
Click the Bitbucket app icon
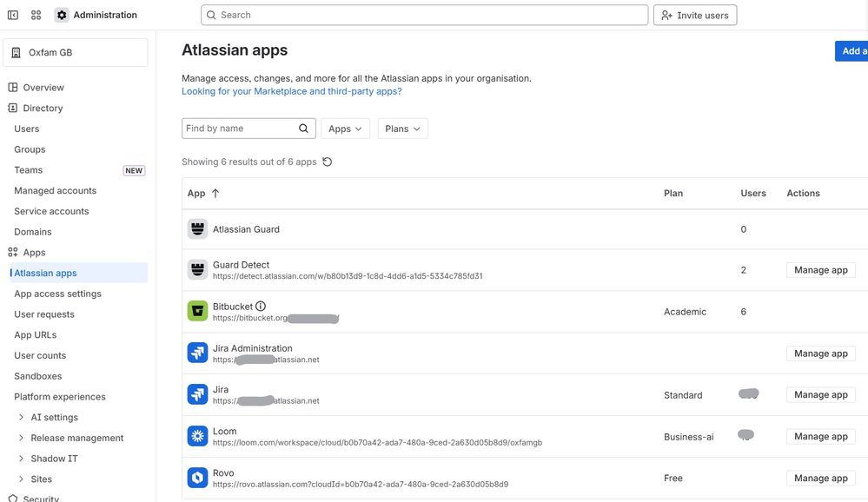[197, 312]
